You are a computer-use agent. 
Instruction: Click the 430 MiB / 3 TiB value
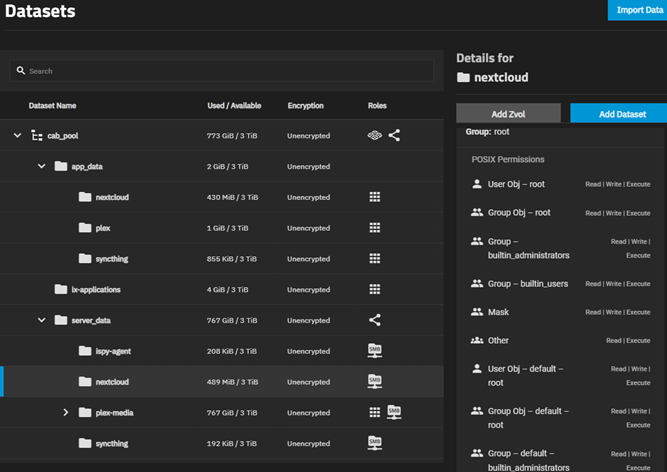pos(232,197)
